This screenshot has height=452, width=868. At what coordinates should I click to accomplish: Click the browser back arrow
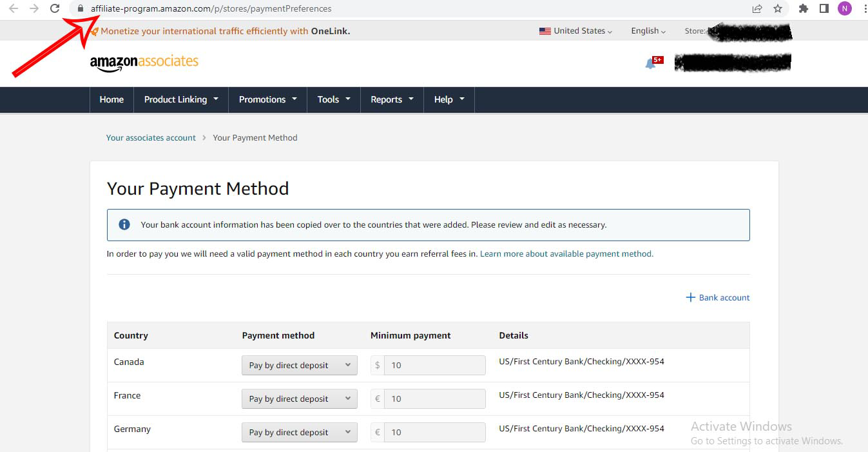coord(14,9)
